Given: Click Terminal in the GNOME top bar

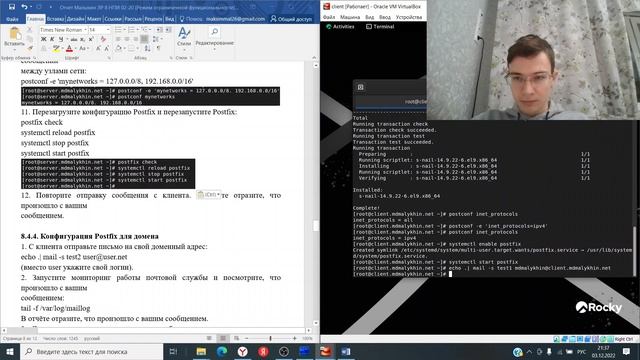Looking at the screenshot, I should 380,27.
